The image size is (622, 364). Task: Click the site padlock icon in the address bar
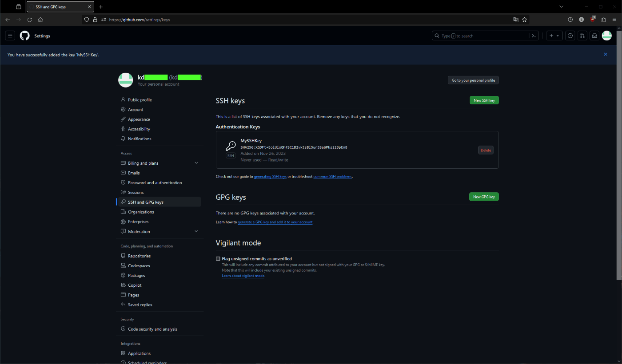[95, 20]
